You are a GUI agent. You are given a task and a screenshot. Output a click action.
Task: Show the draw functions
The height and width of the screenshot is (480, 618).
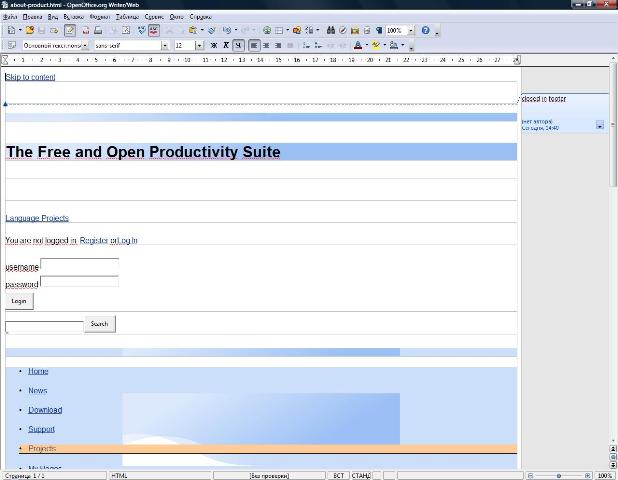(x=297, y=30)
